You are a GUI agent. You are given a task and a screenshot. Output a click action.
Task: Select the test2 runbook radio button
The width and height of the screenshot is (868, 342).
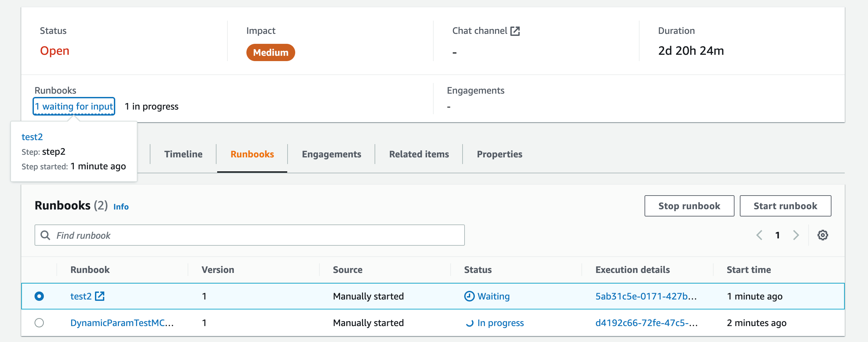39,296
